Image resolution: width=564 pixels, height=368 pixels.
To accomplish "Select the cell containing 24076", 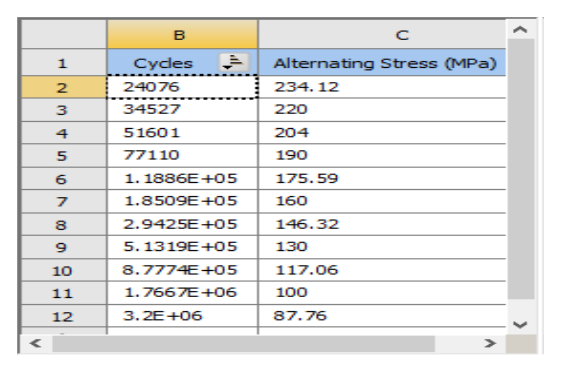I will [182, 87].
